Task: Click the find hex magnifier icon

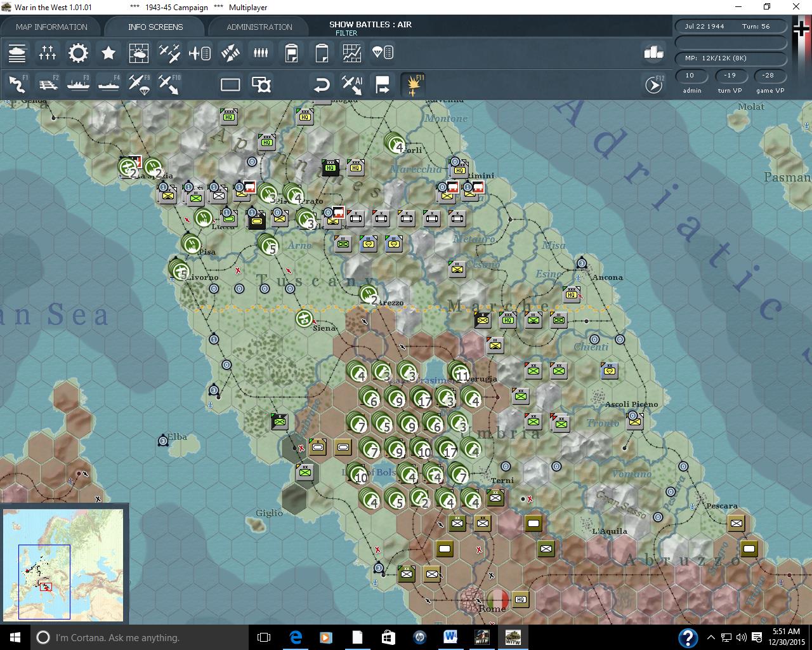Action: click(261, 84)
